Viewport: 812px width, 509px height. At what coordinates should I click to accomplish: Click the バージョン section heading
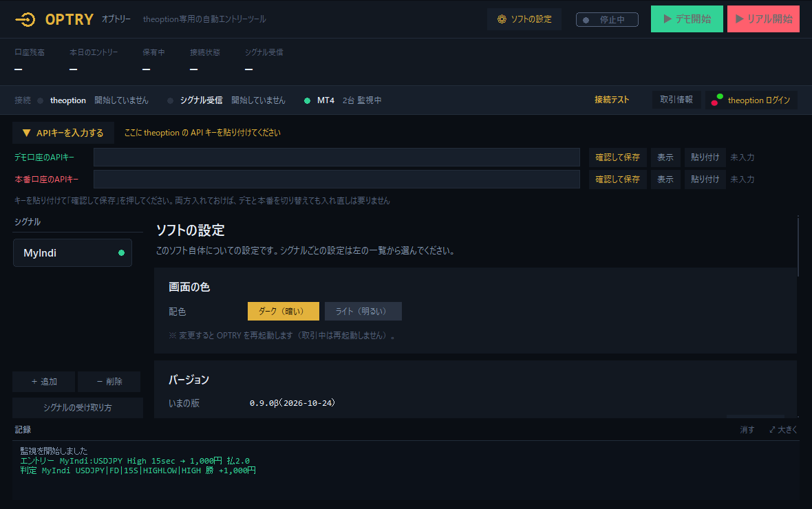(x=189, y=380)
